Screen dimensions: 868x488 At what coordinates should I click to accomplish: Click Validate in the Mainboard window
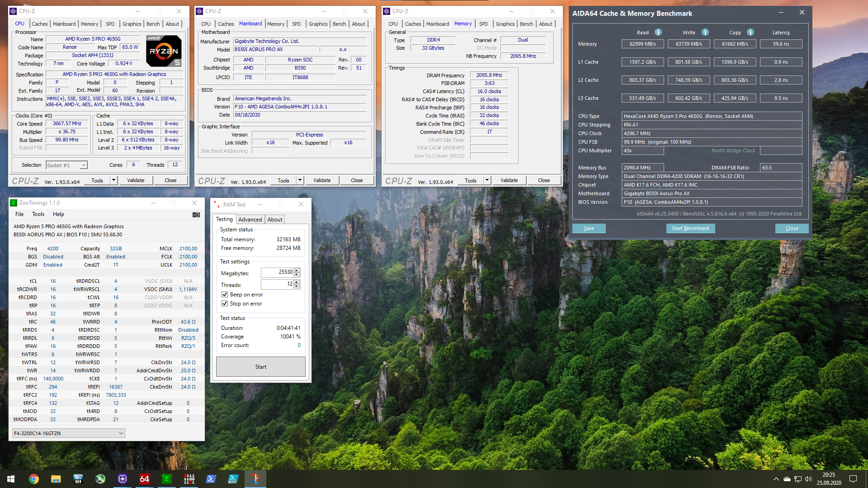coord(322,180)
